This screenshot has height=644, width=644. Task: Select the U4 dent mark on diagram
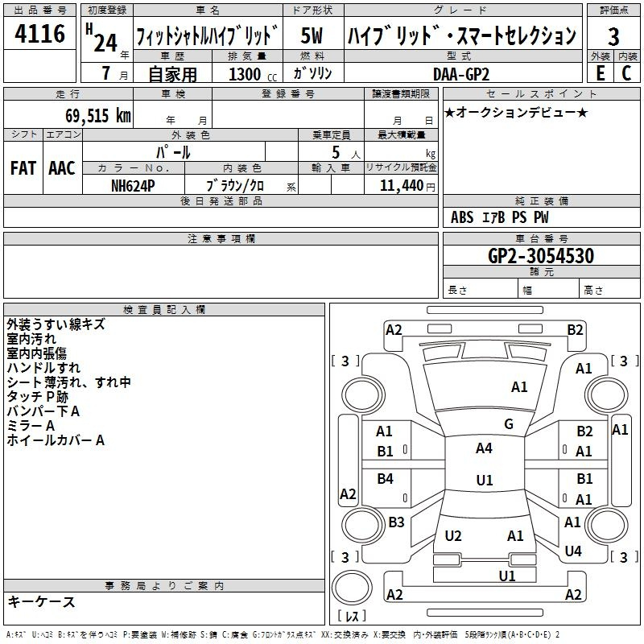(573, 551)
